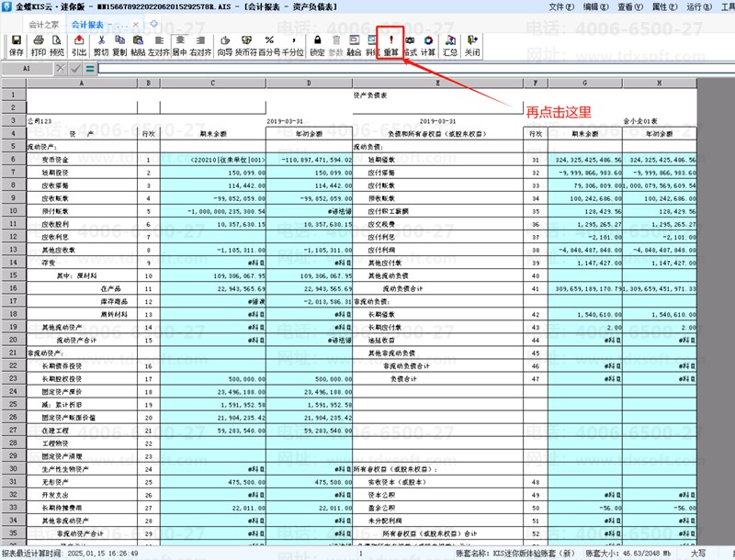
Task: Click the formula bar confirm checkmark
Action: coord(75,69)
